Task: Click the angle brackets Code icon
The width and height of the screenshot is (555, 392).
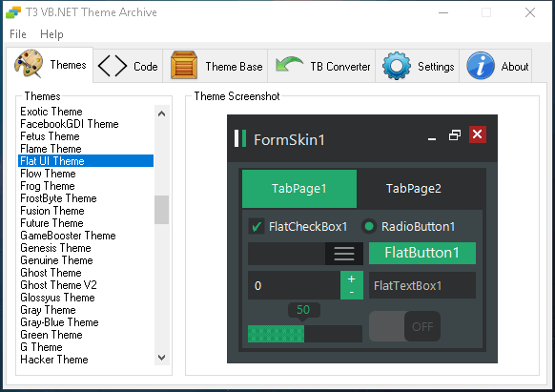Action: coord(113,66)
